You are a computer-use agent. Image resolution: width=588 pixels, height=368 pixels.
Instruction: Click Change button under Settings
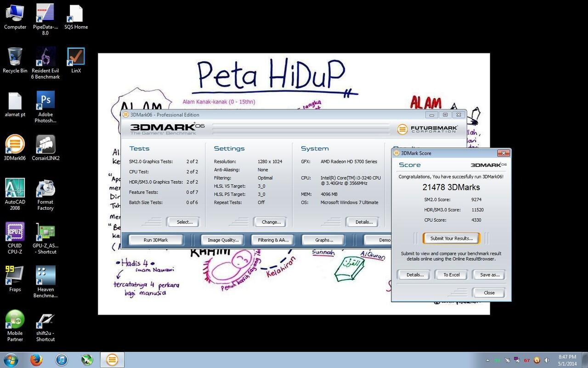[271, 222]
